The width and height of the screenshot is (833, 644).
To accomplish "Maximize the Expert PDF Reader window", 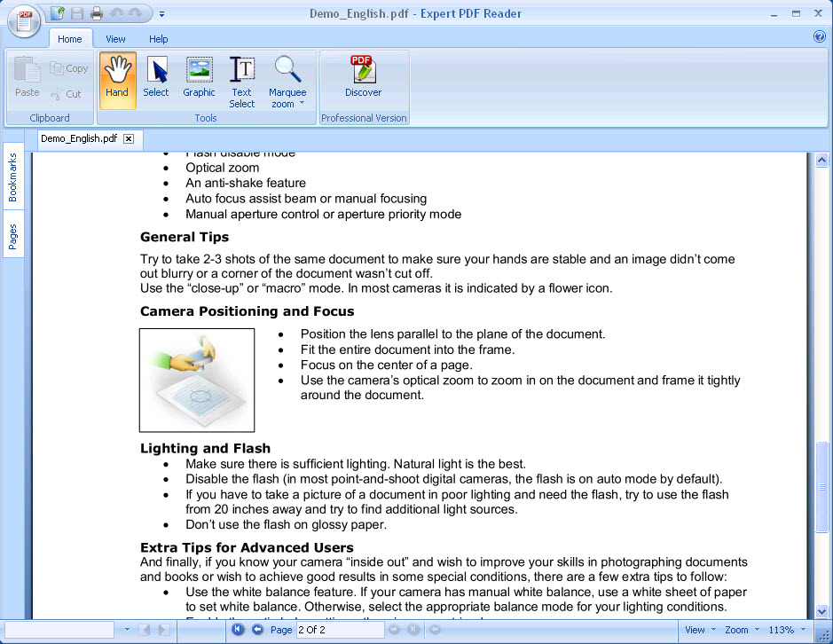I will point(796,14).
